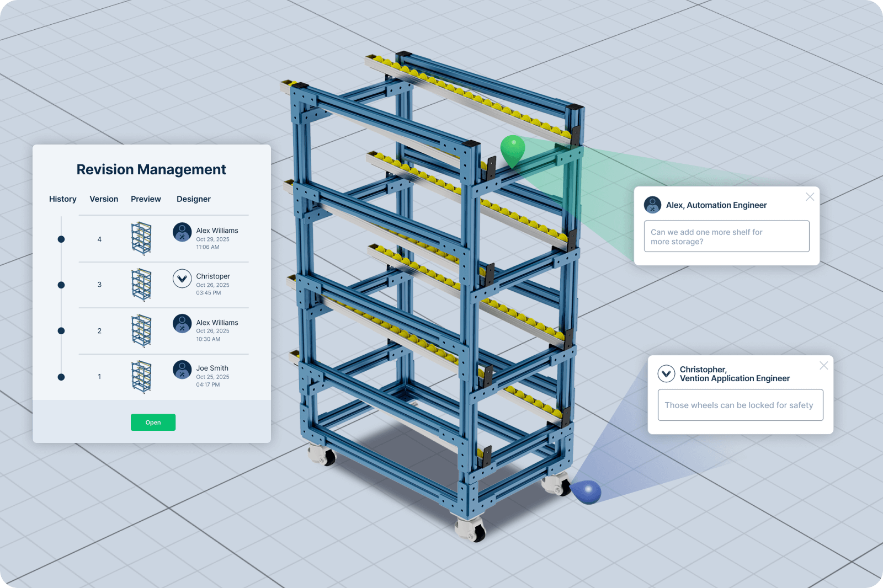Click Alex Williams avatar in version 2 row
This screenshot has width=883, height=588.
[182, 324]
